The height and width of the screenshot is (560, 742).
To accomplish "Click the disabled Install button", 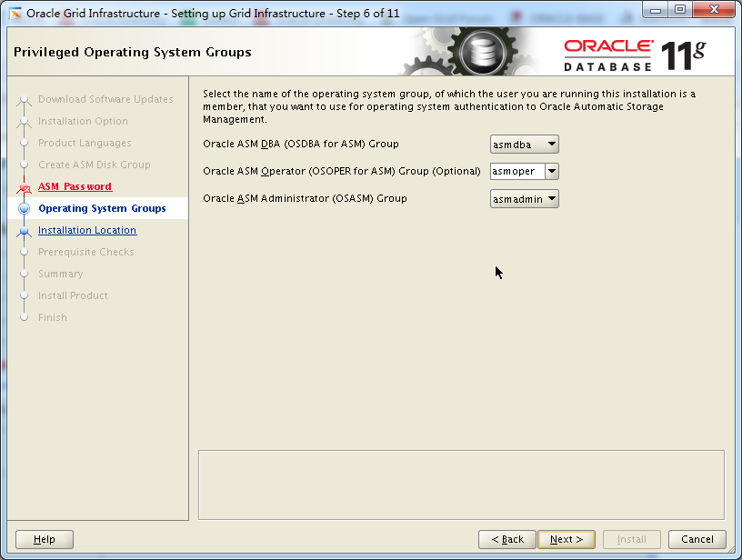I will click(632, 539).
